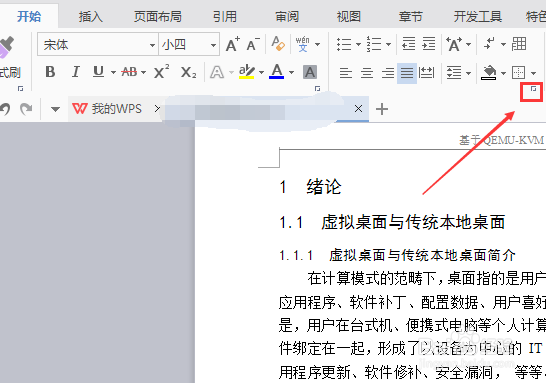Viewport: 546px width, 383px height.
Task: Open clipboard group dialog launcher
Action: point(21,89)
